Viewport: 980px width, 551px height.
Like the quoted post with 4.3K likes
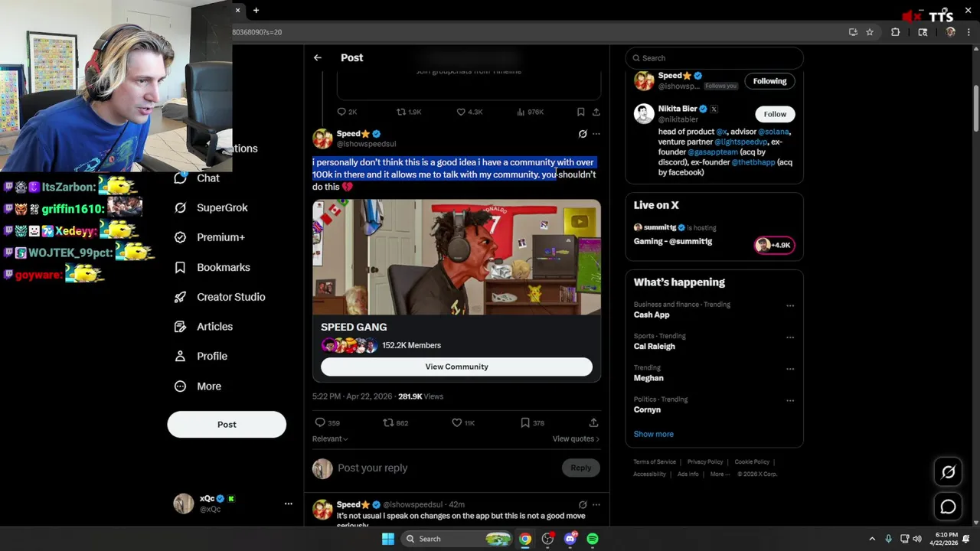[461, 112]
